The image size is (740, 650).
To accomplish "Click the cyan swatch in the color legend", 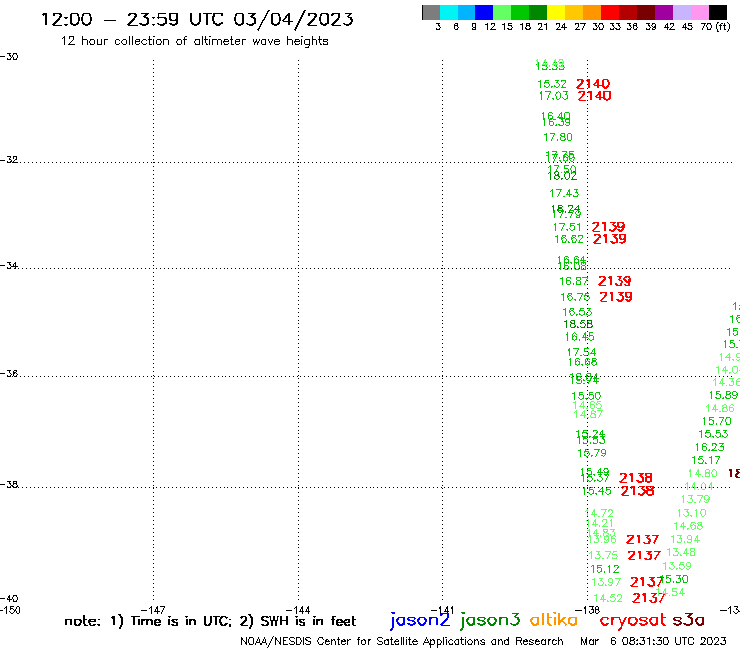I will pyautogui.click(x=449, y=12).
